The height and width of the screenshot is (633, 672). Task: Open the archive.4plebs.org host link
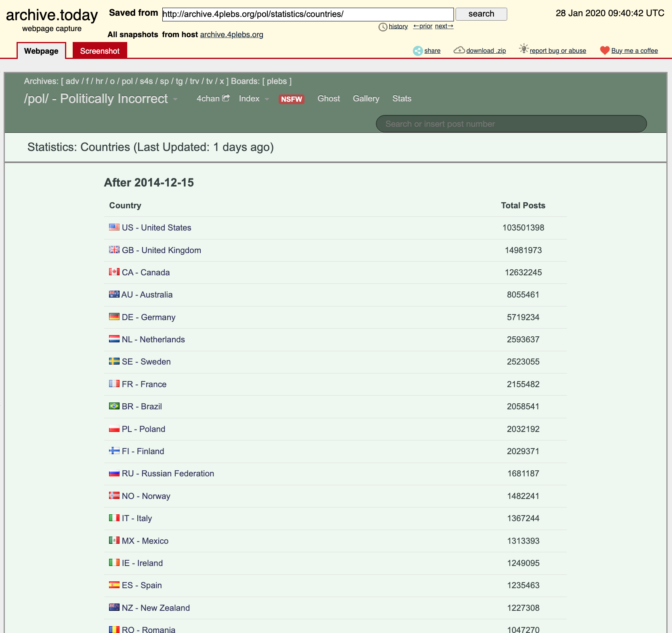click(231, 34)
